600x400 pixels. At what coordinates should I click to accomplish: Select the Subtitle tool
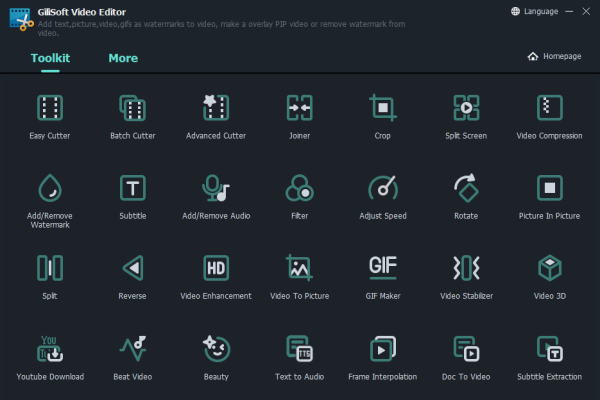[x=133, y=188]
